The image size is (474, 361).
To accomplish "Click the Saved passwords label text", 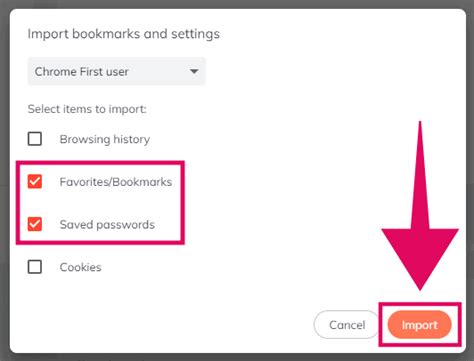I will [107, 225].
